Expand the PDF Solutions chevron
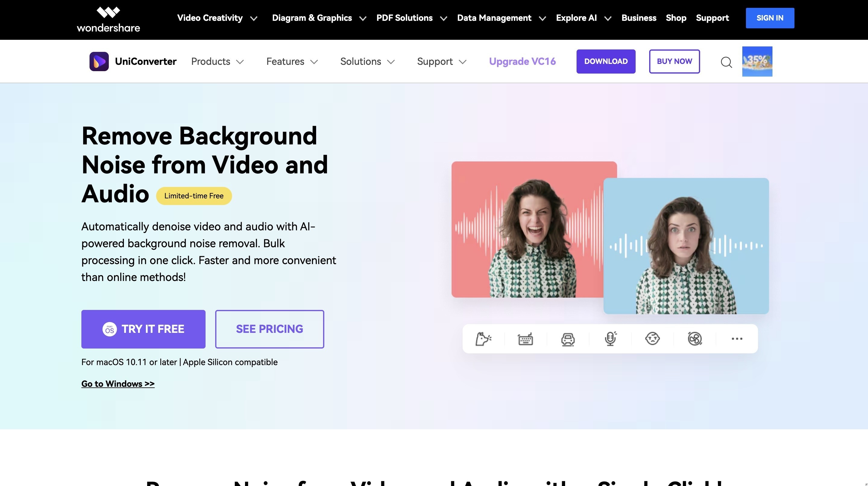 [x=444, y=19]
